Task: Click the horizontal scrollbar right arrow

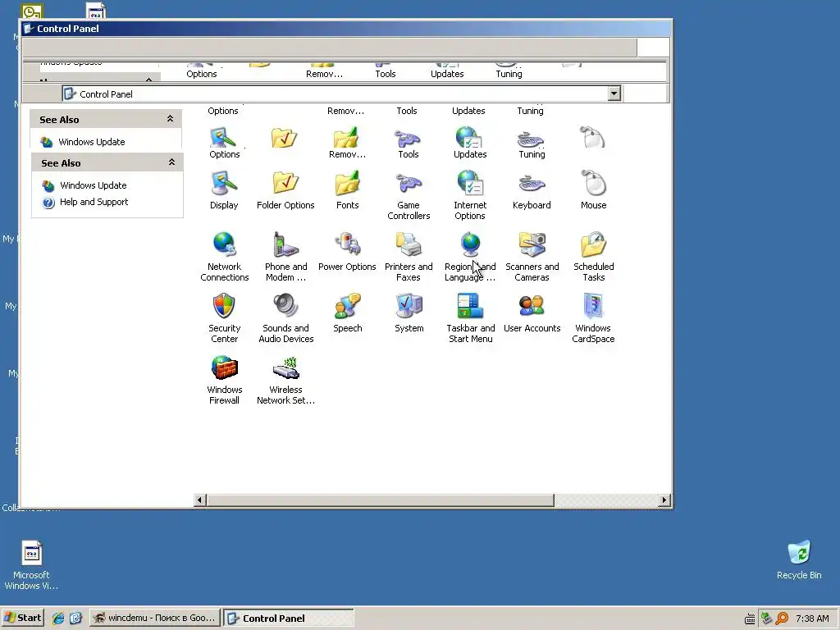Action: coord(664,500)
